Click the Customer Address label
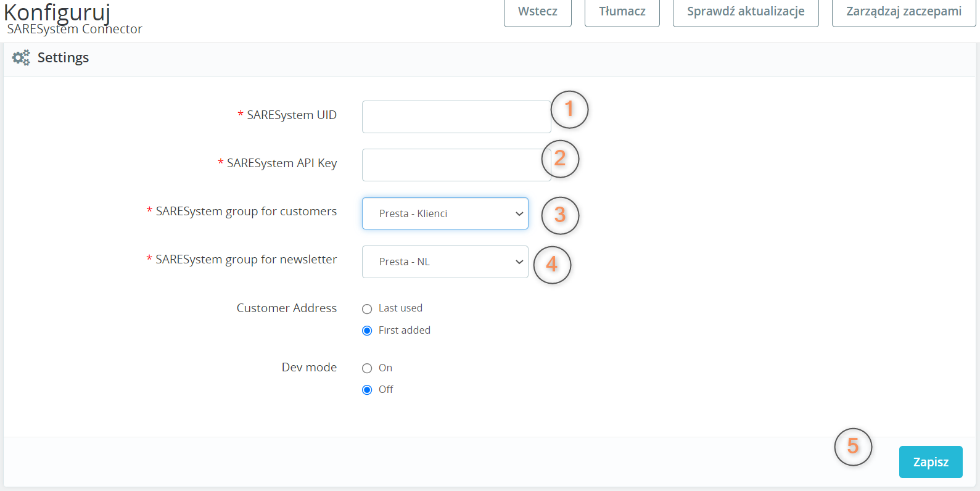 tap(287, 308)
